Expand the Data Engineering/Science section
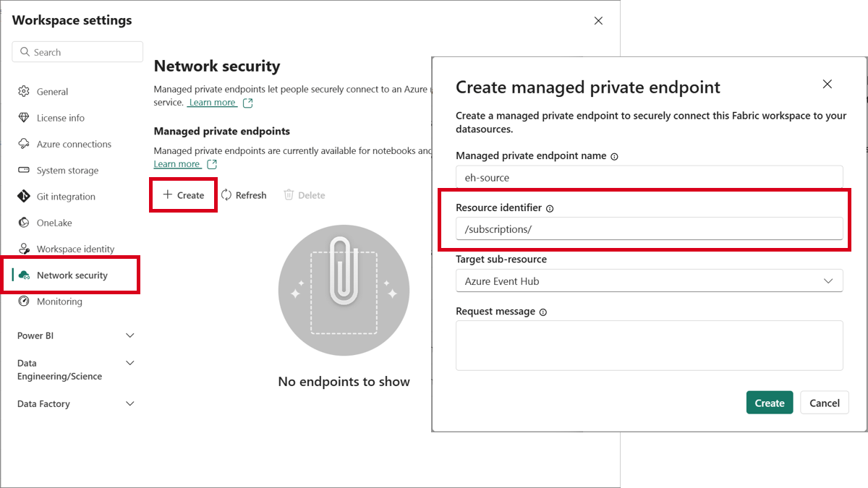868x488 pixels. coord(130,363)
